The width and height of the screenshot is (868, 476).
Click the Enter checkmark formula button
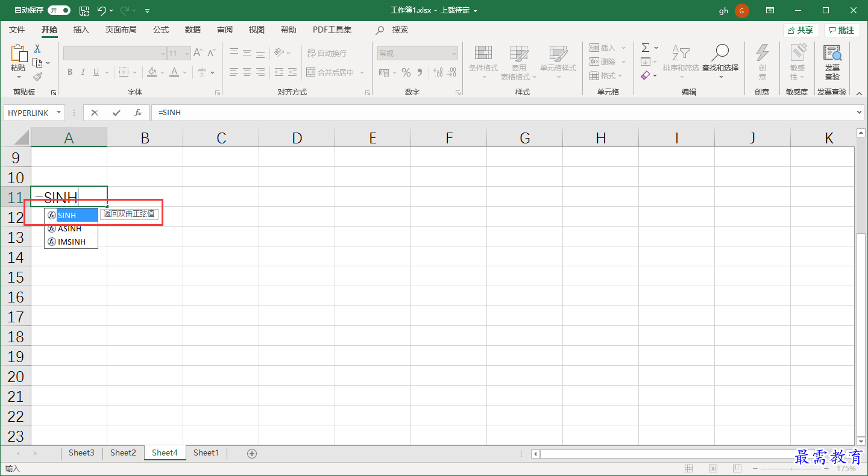tap(116, 113)
